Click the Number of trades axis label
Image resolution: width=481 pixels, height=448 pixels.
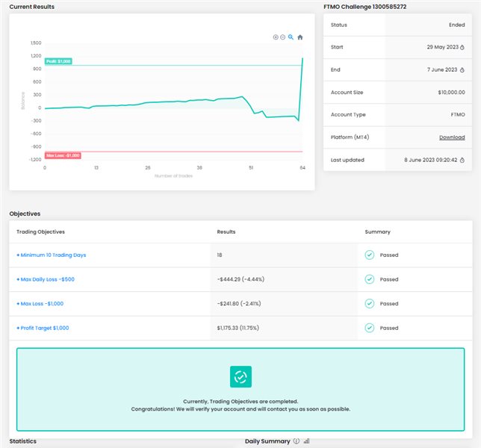pos(173,176)
